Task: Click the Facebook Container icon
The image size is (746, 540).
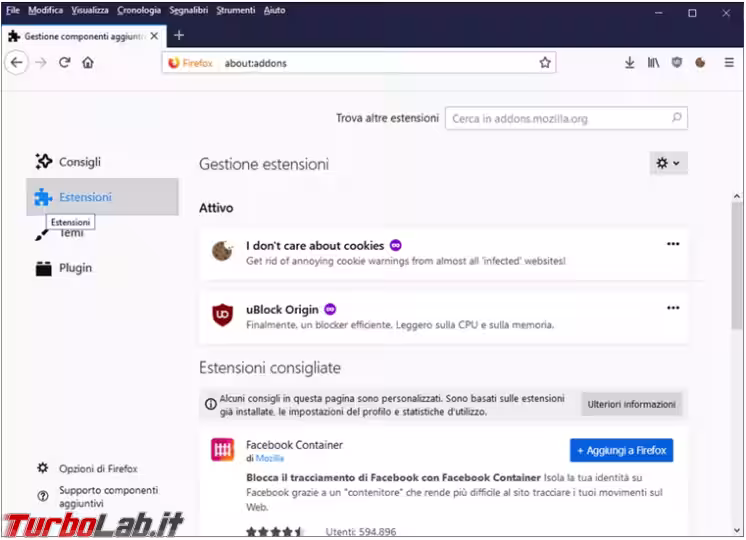Action: (222, 450)
